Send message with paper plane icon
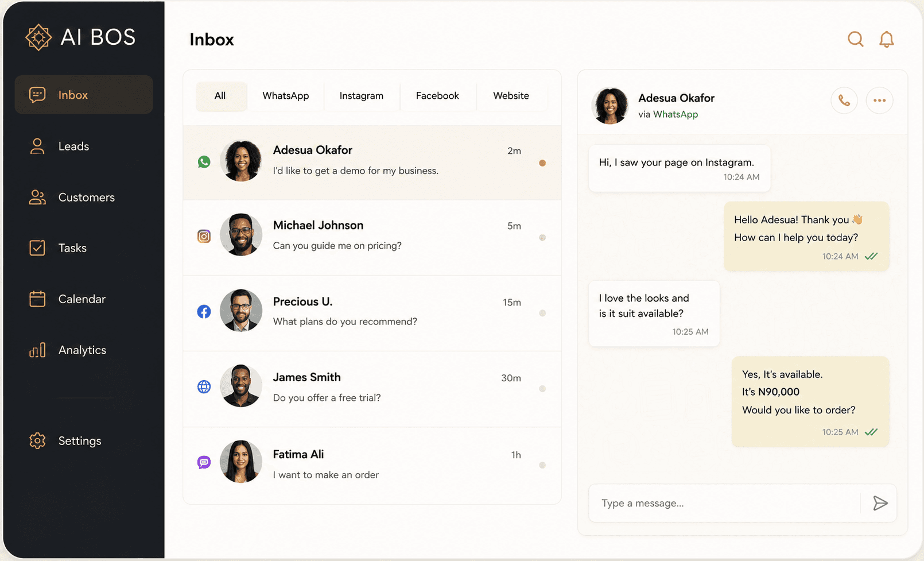 tap(880, 503)
